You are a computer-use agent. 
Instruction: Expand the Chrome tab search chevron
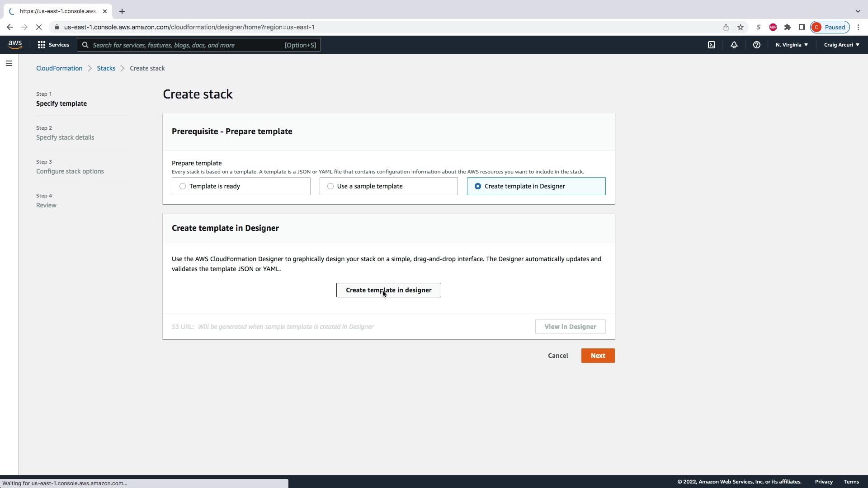click(x=858, y=11)
